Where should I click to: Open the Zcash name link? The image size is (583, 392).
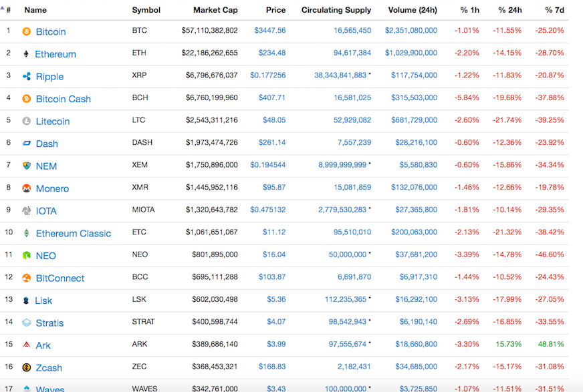coord(49,368)
